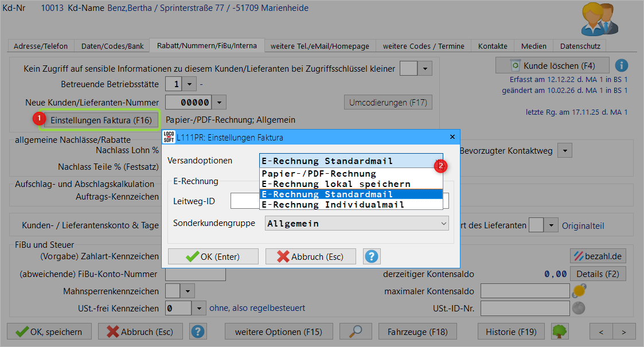The image size is (644, 347).
Task: Click the blue info icon beside Kunde löschen
Action: [x=621, y=66]
